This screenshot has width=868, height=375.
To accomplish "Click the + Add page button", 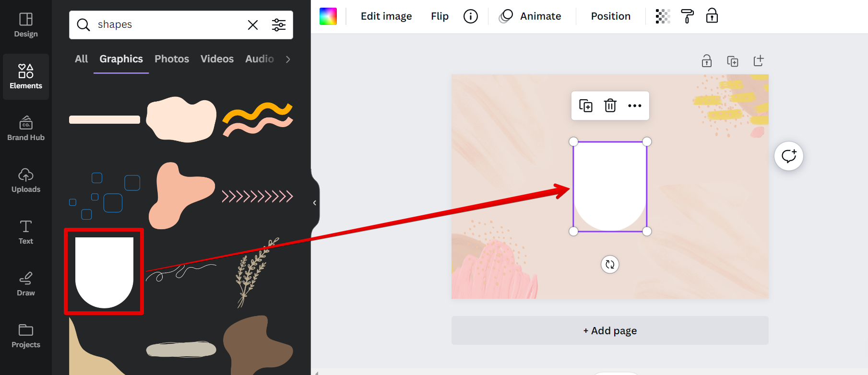I will (610, 330).
